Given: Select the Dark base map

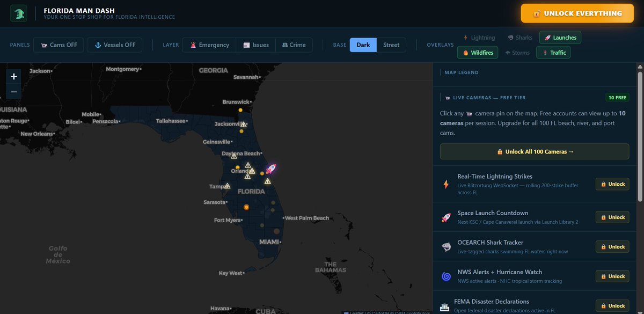Looking at the screenshot, I should coord(363,45).
